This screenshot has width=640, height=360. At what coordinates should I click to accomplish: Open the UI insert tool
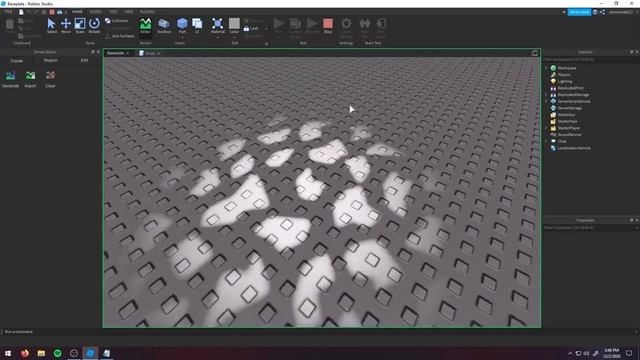197,26
